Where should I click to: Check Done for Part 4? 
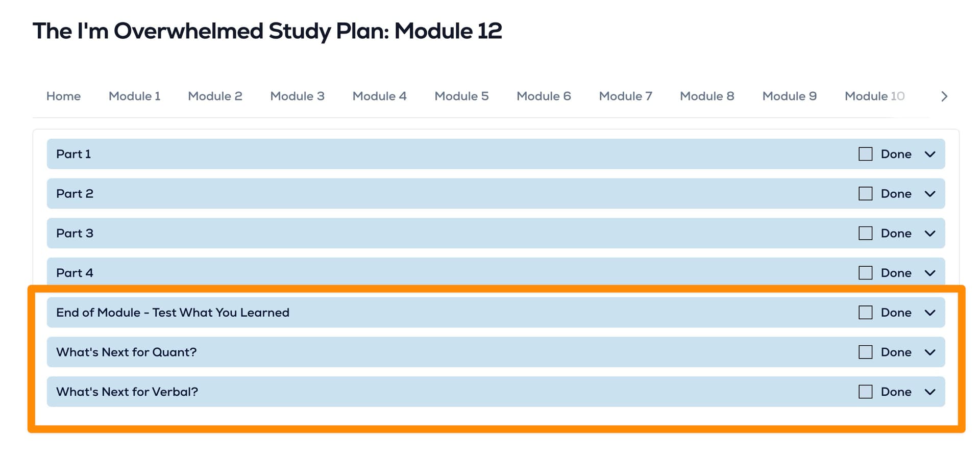pyautogui.click(x=865, y=273)
